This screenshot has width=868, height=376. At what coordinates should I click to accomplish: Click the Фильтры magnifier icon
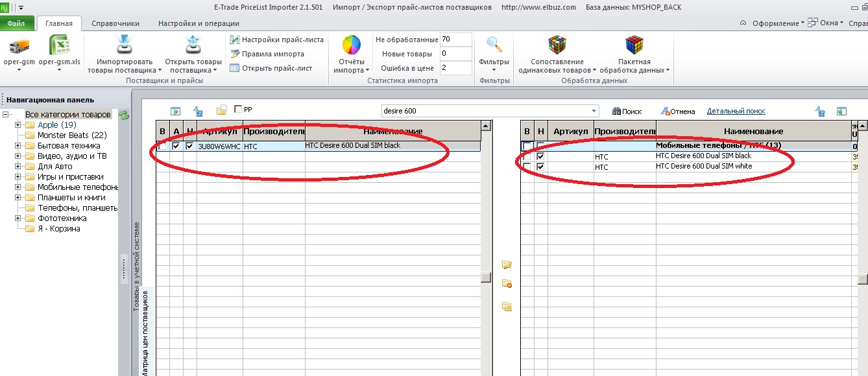(x=494, y=45)
